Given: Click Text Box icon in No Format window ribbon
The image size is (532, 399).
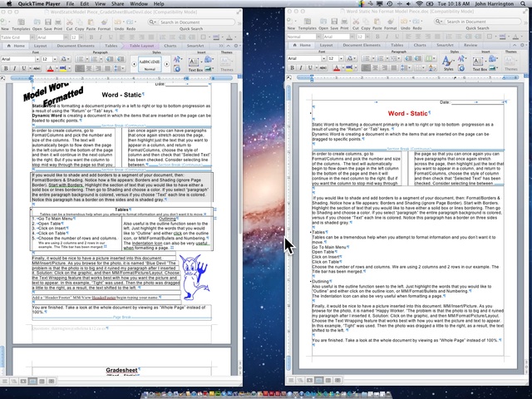Looking at the screenshot, I should 478,62.
